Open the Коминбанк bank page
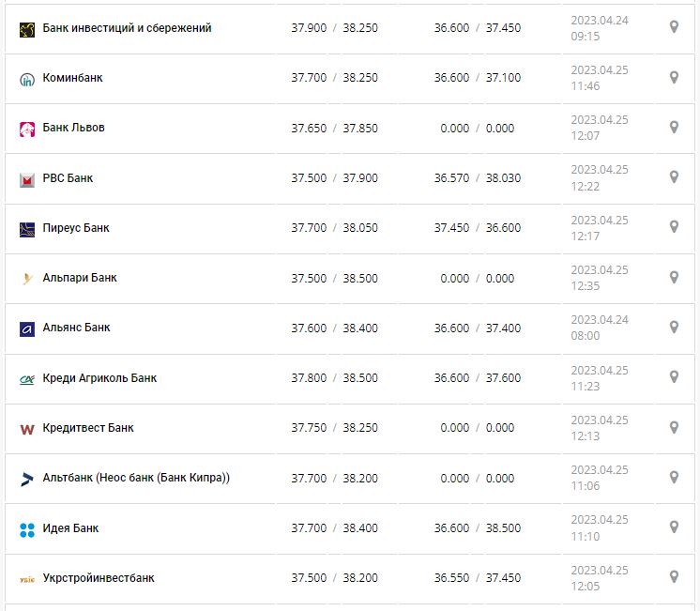The image size is (700, 611). [72, 78]
